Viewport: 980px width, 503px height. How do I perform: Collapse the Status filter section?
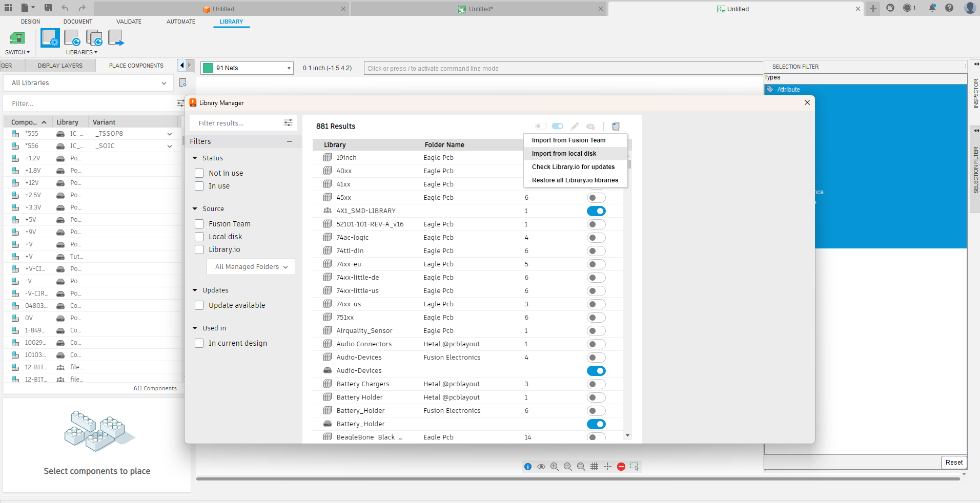point(195,158)
